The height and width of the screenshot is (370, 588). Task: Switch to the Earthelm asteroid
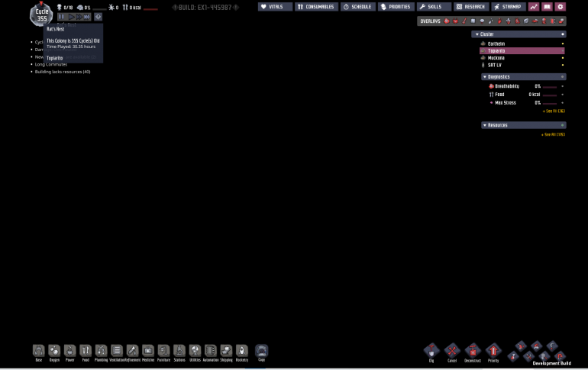(522, 43)
